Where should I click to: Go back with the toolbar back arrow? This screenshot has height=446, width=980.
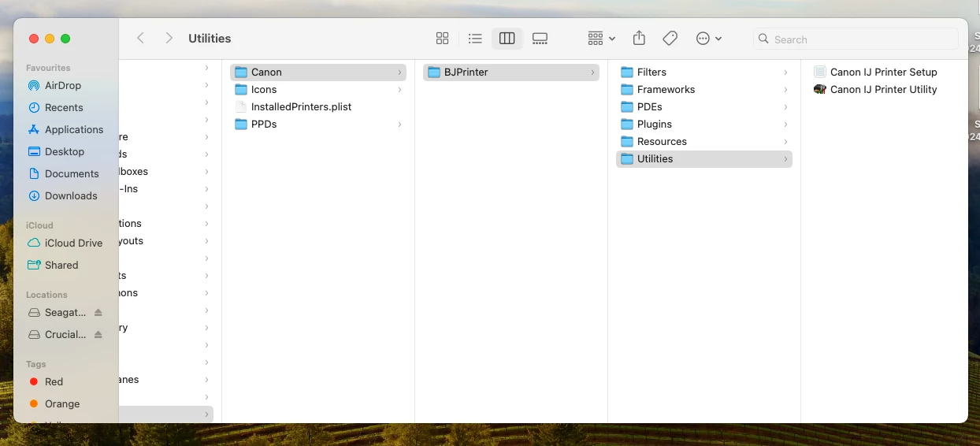140,38
